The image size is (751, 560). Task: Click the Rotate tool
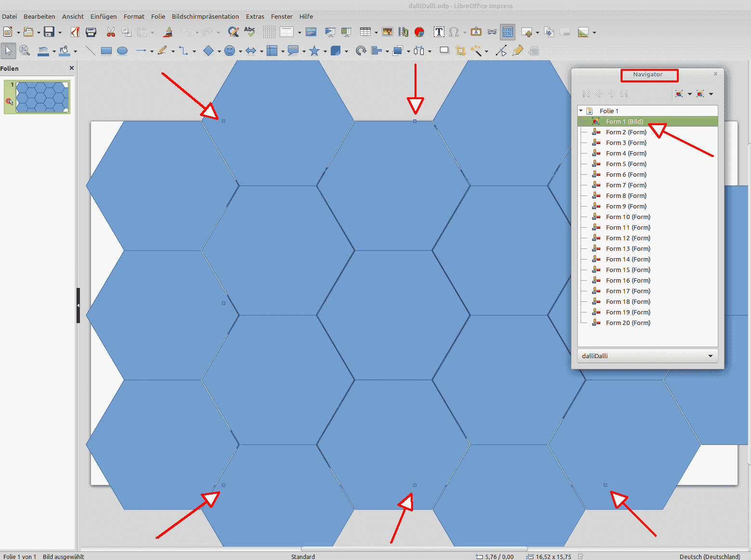point(361,51)
